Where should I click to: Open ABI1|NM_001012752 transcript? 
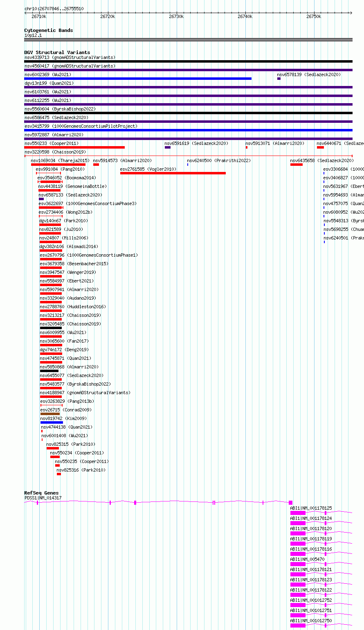(x=311, y=600)
